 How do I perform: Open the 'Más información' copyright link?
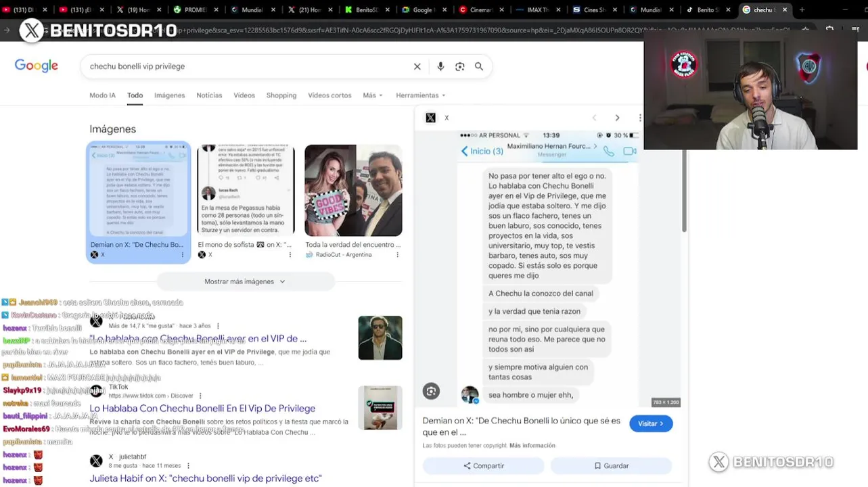pyautogui.click(x=532, y=446)
